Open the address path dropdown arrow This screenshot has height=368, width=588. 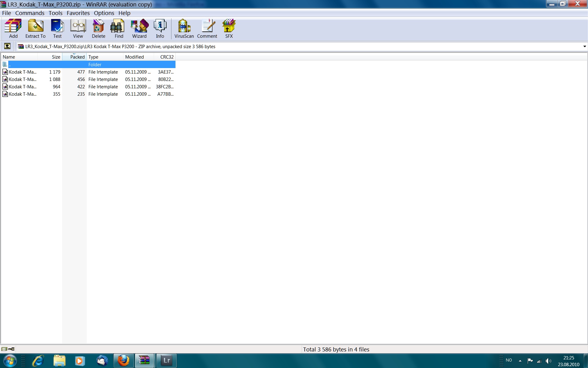tap(584, 47)
